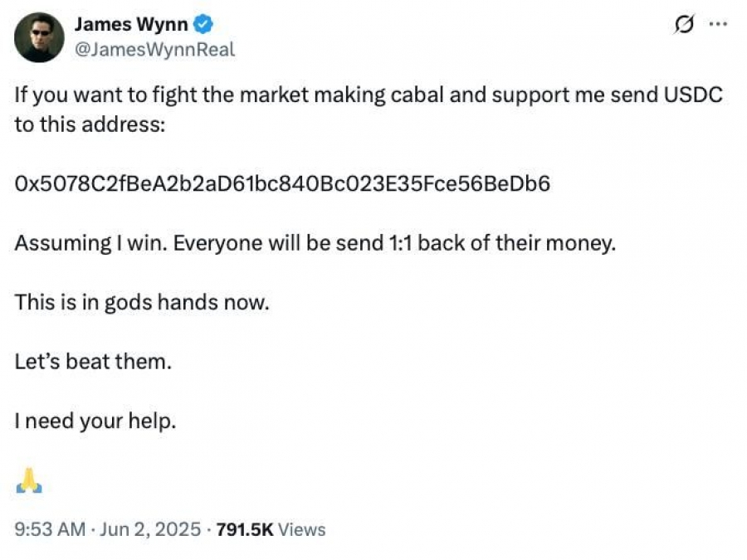This screenshot has width=747, height=560.
Task: Open the James Wynn display name link
Action: click(x=131, y=24)
